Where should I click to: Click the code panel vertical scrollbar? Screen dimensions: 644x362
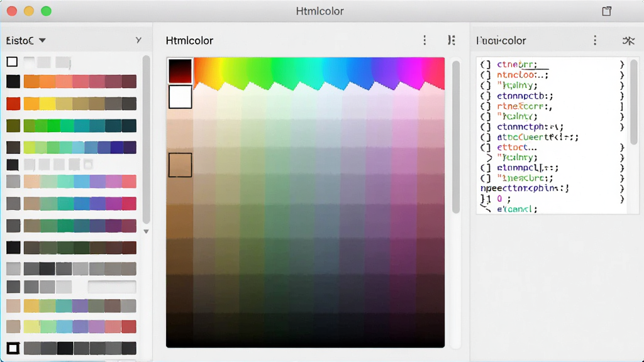(634, 102)
